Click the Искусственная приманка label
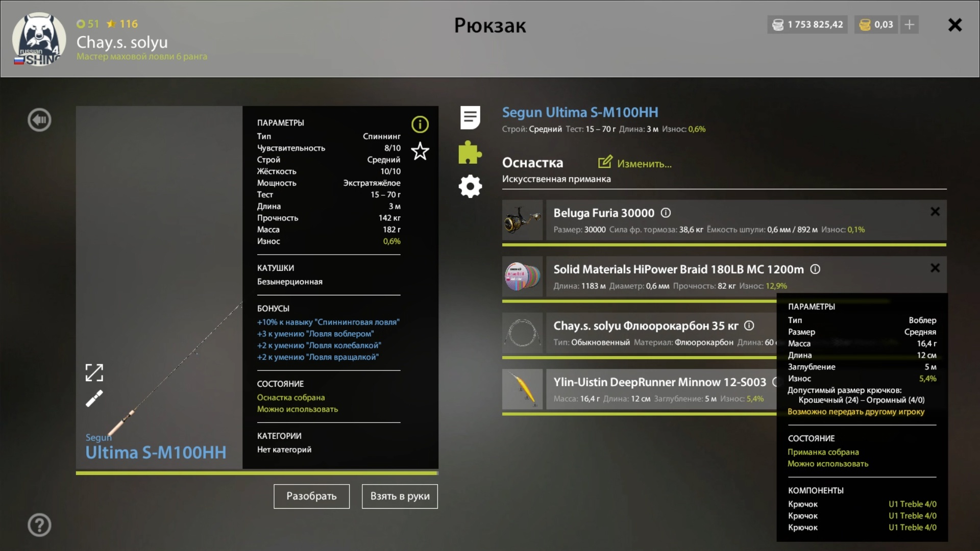This screenshot has height=551, width=980. (x=556, y=179)
